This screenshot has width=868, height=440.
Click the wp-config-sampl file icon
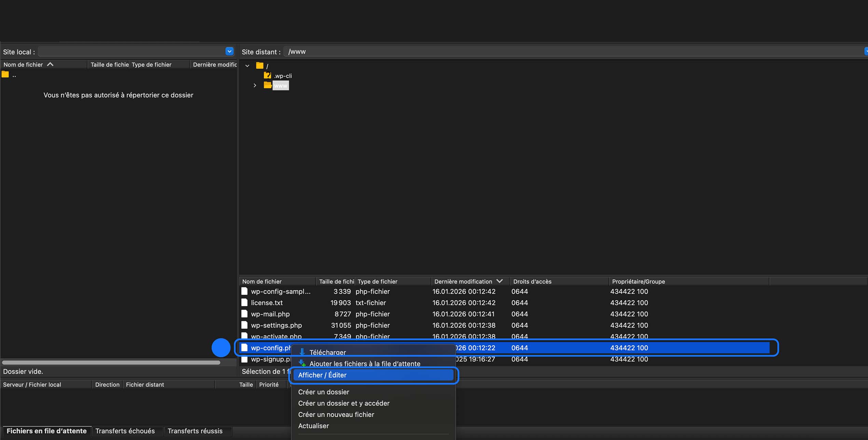coord(244,291)
